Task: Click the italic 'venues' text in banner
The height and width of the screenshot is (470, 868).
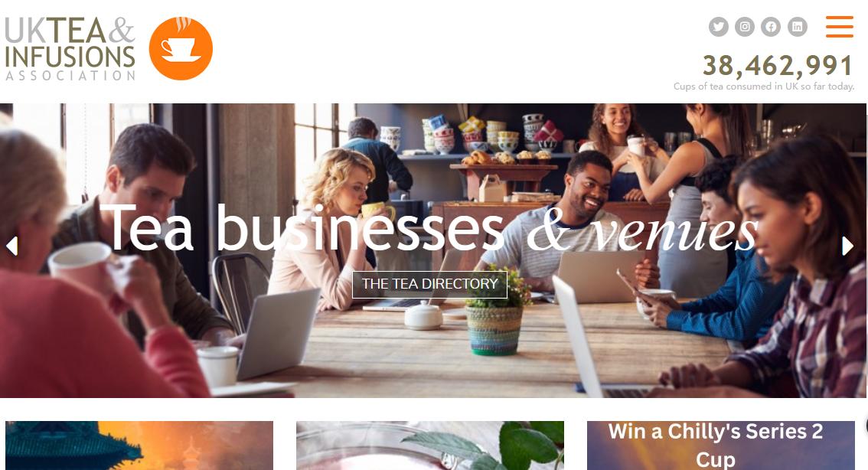Action: click(x=674, y=231)
